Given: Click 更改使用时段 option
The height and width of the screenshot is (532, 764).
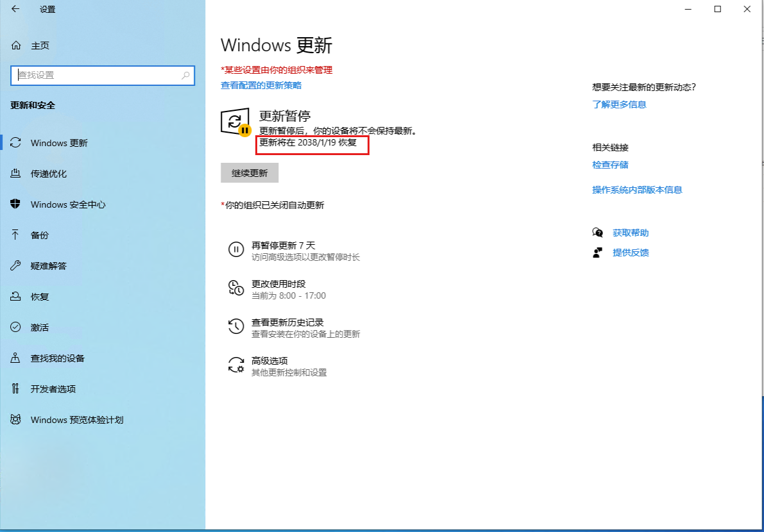Looking at the screenshot, I should click(x=276, y=289).
